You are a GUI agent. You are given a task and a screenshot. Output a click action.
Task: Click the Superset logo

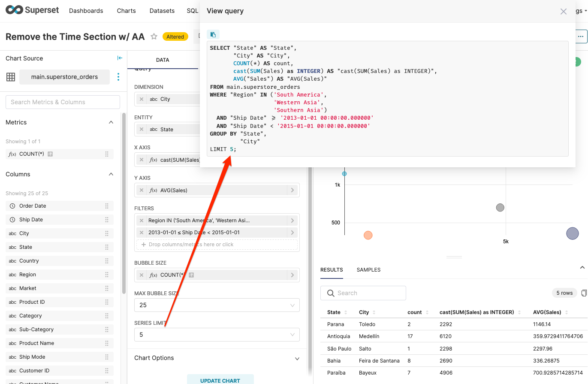point(32,10)
